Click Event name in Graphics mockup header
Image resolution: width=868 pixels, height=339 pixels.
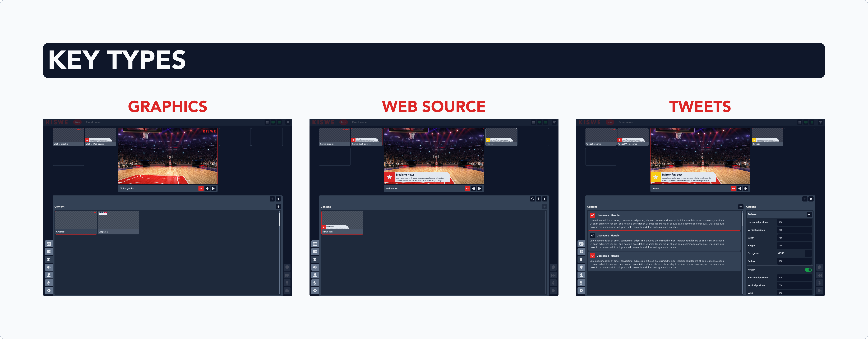pos(93,122)
